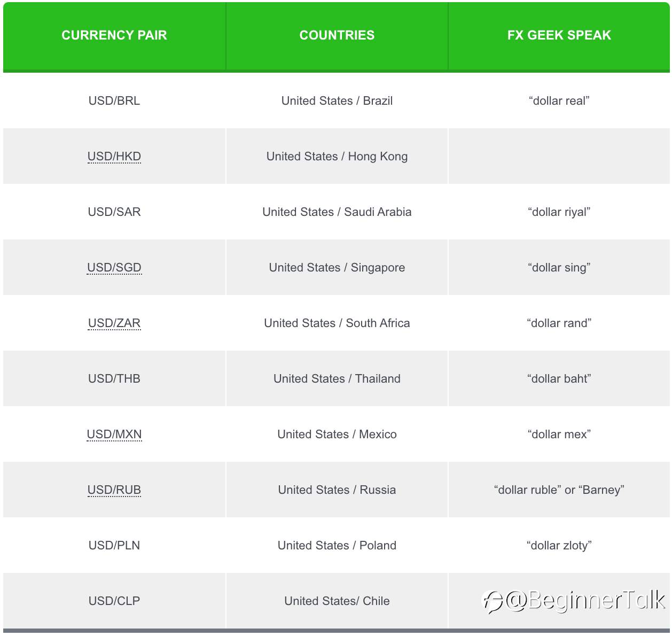Image resolution: width=672 pixels, height=636 pixels.
Task: Click the "dollar baht" nickname cell
Action: (x=559, y=378)
